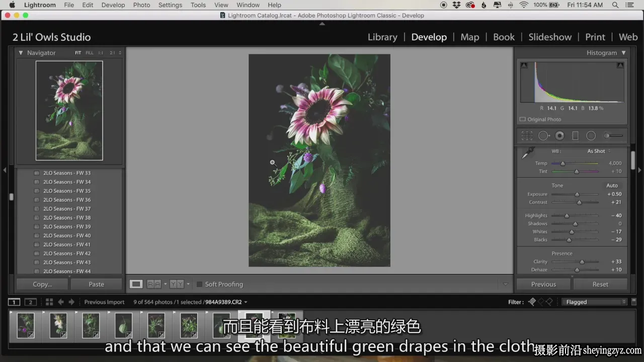Open Grid view from filmstrip bar
This screenshot has width=644, height=362.
click(49, 302)
